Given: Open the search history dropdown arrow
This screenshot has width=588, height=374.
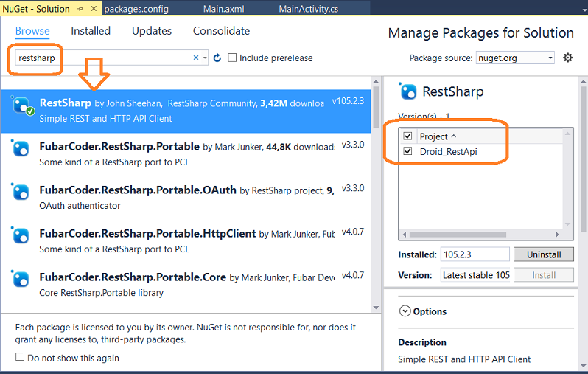Looking at the screenshot, I should 205,58.
